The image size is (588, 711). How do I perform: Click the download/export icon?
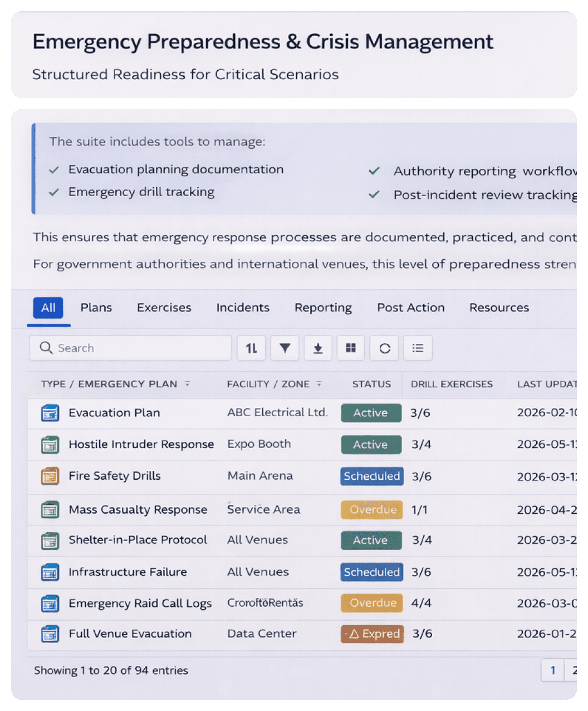coord(318,348)
